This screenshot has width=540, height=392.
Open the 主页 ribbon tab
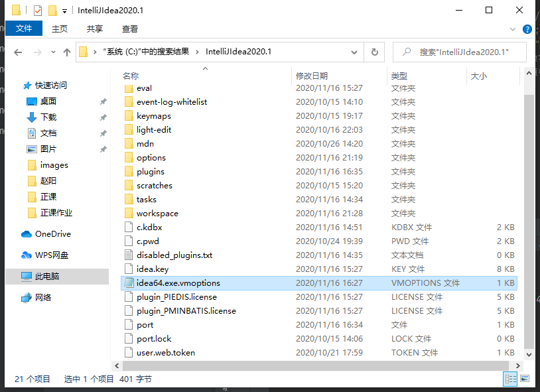[x=60, y=29]
